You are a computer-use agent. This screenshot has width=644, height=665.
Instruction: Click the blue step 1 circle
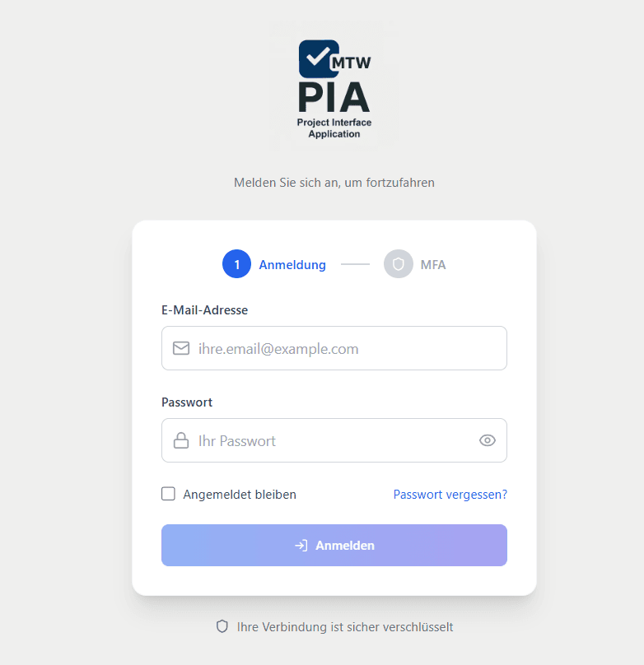pos(236,264)
